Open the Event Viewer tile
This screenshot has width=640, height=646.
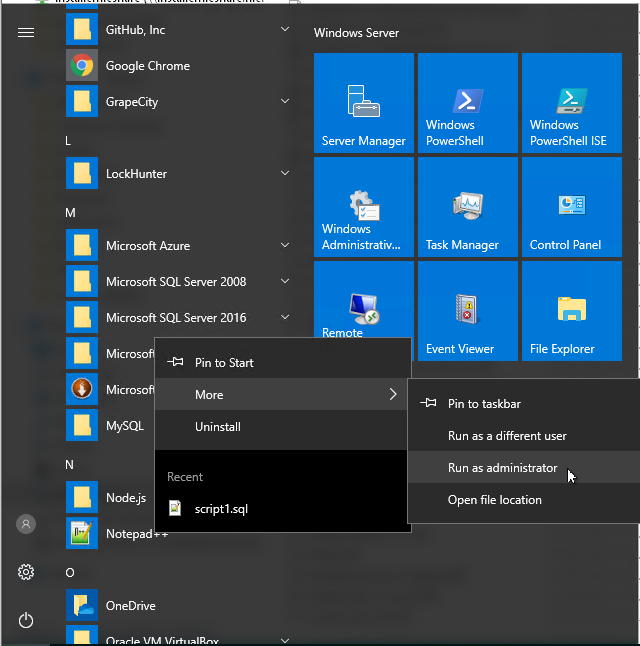468,311
